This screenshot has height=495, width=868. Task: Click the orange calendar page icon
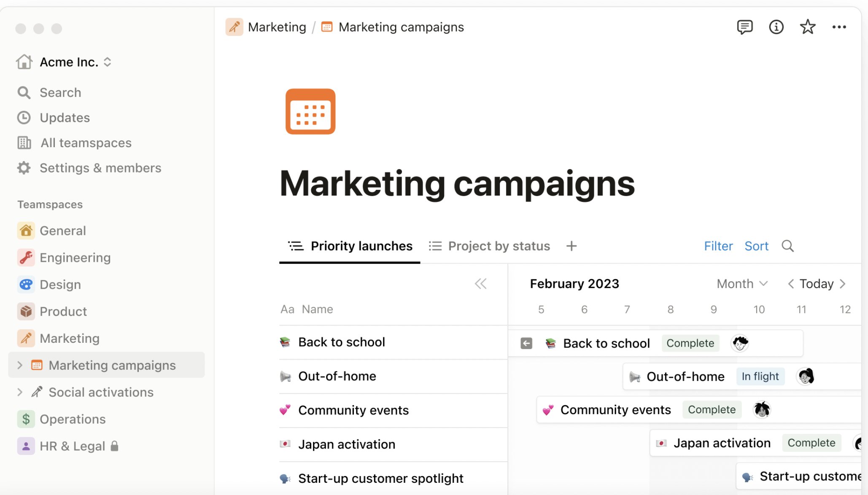(x=310, y=111)
